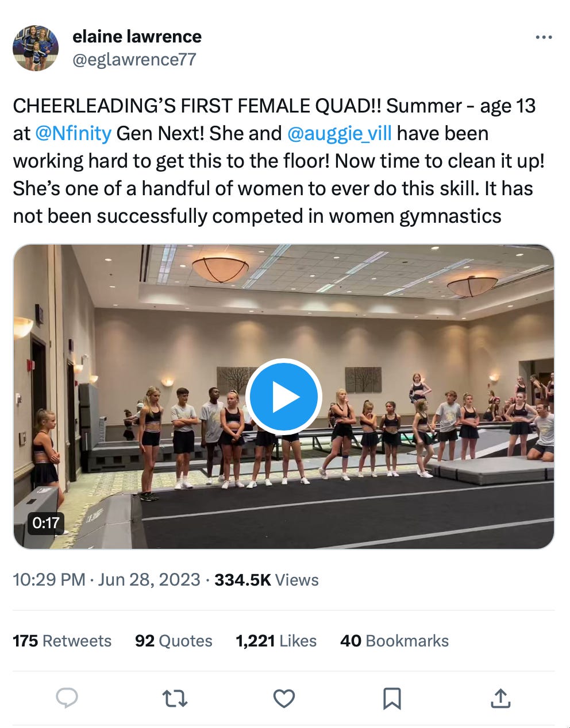Open the @Nfinity mention link
This screenshot has height=728, width=570.
click(x=73, y=133)
